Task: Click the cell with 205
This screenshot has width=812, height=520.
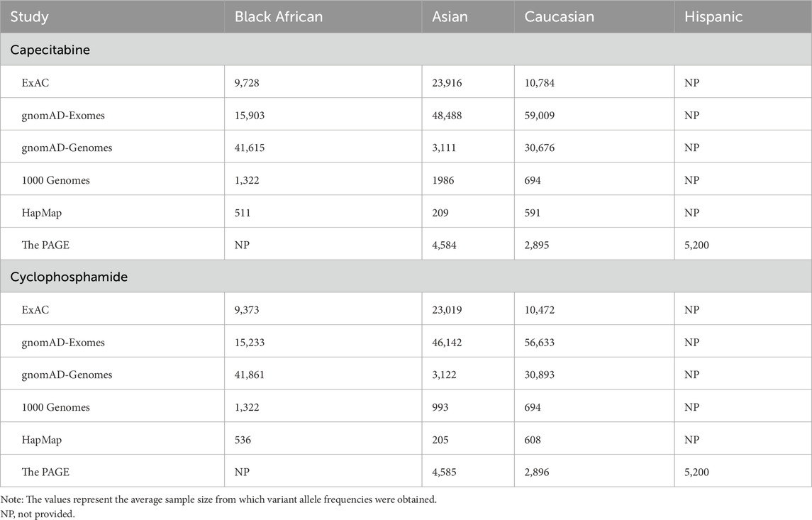Action: (x=440, y=440)
